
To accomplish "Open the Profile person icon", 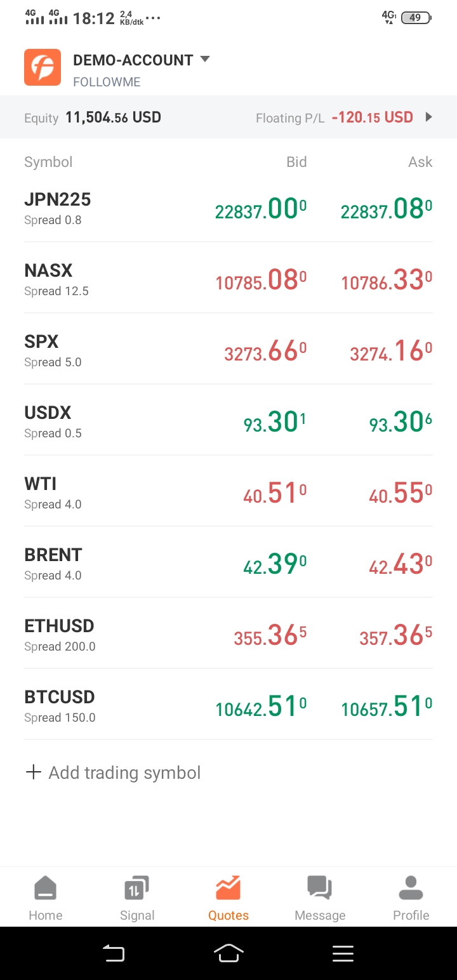I will 411,888.
